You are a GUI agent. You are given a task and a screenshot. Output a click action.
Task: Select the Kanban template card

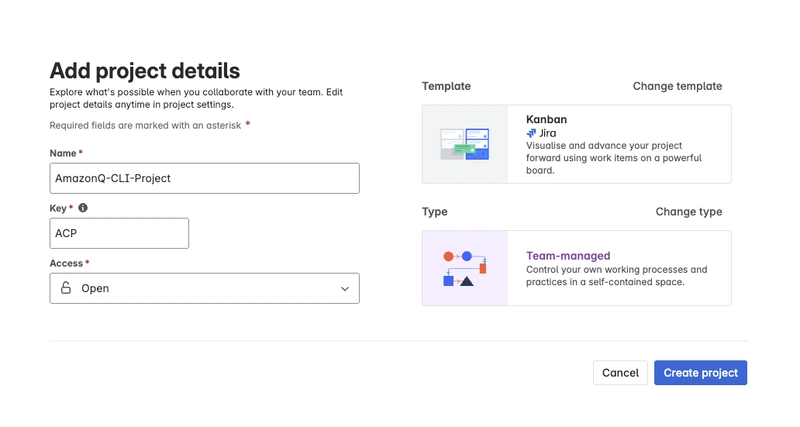click(x=577, y=144)
